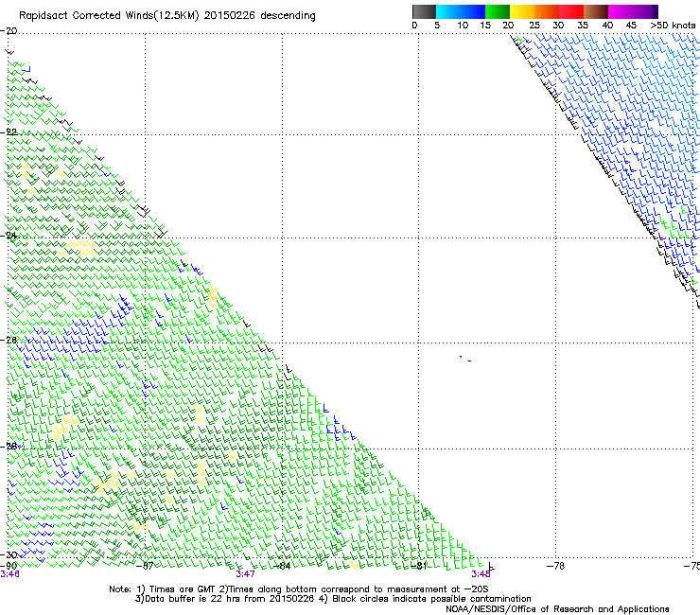Image resolution: width=700 pixels, height=615 pixels.
Task: Click the 'NOAA/NESDIS/Office of Research and Applications' credit
Action: point(557,609)
